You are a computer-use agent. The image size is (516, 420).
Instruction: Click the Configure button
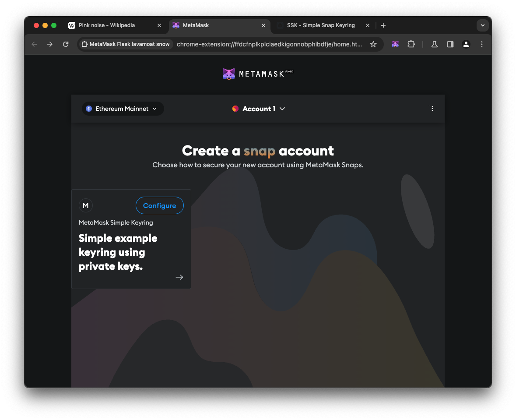pyautogui.click(x=159, y=205)
